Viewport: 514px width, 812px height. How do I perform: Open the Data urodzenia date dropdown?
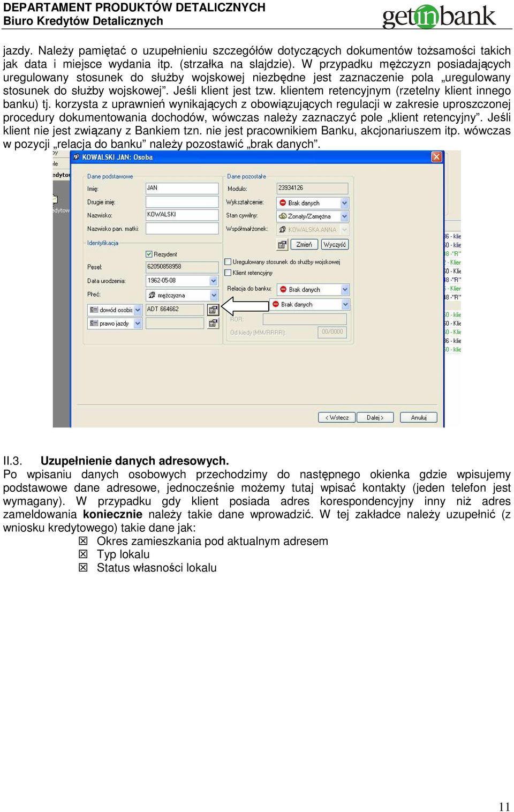[214, 281]
